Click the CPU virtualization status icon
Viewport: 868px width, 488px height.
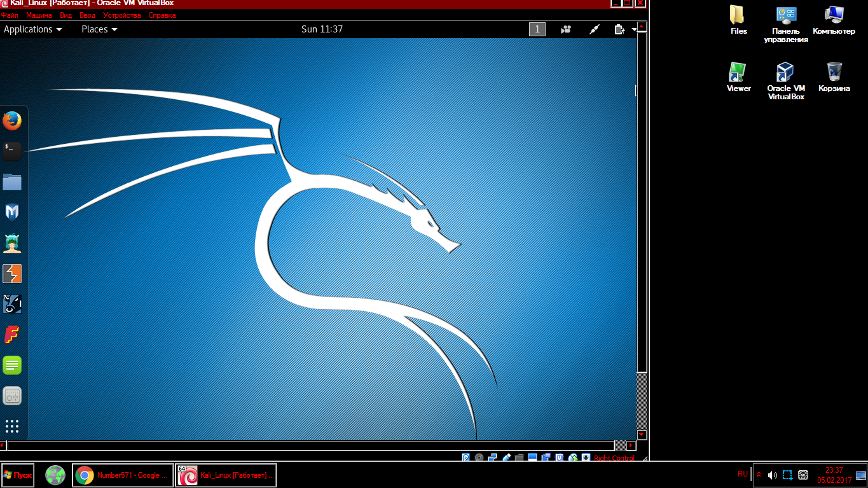tap(560, 457)
